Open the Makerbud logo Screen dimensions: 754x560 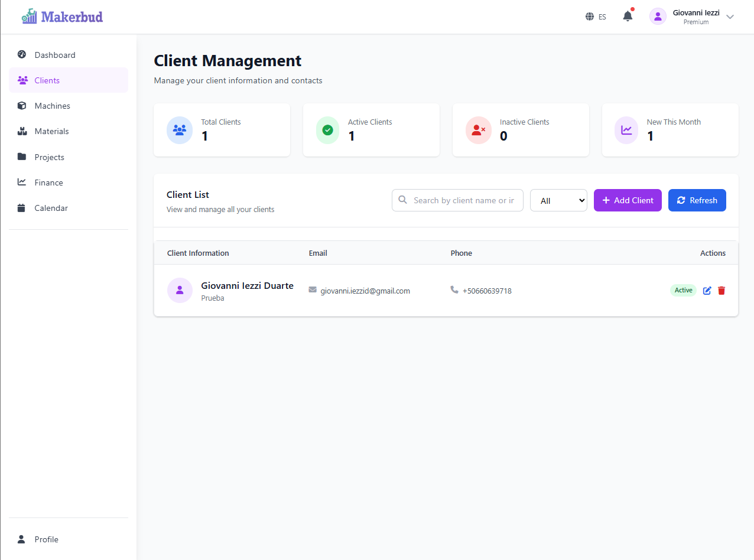point(61,16)
